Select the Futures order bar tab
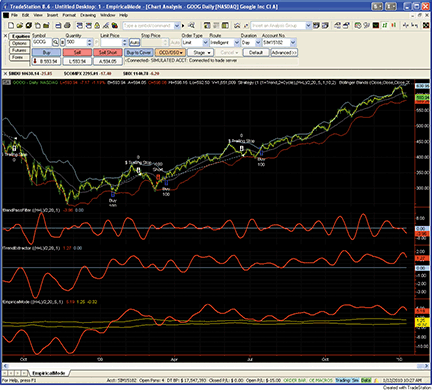The height and width of the screenshot is (390, 432). tap(19, 50)
